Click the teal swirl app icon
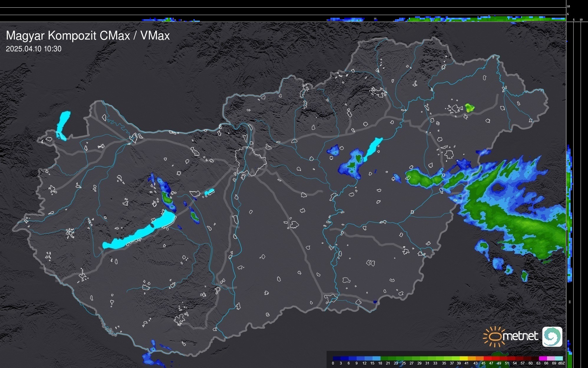 (x=552, y=336)
